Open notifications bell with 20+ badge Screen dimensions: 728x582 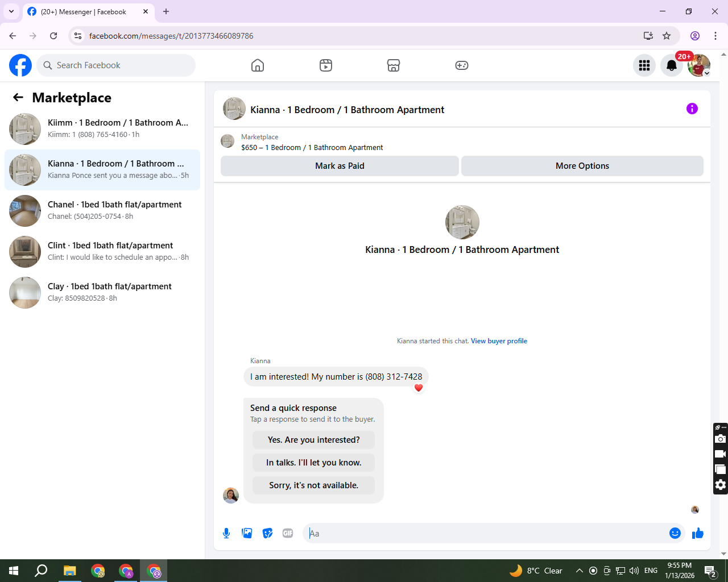point(672,65)
